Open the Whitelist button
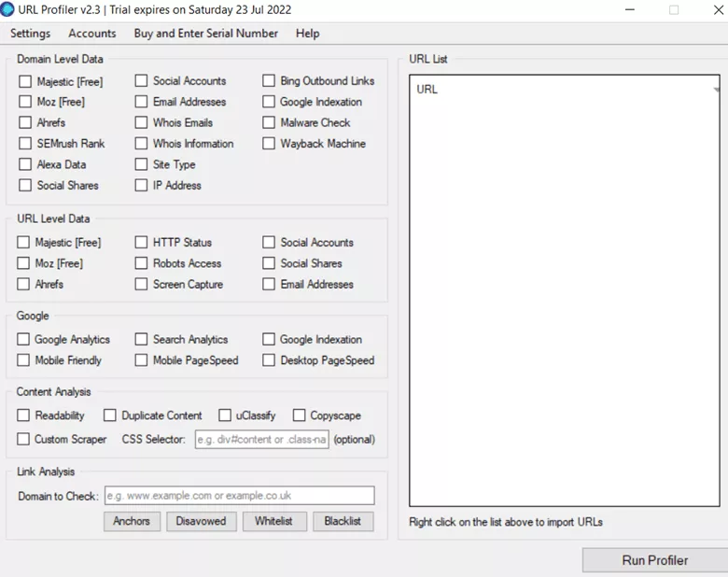728x577 pixels. 274,521
